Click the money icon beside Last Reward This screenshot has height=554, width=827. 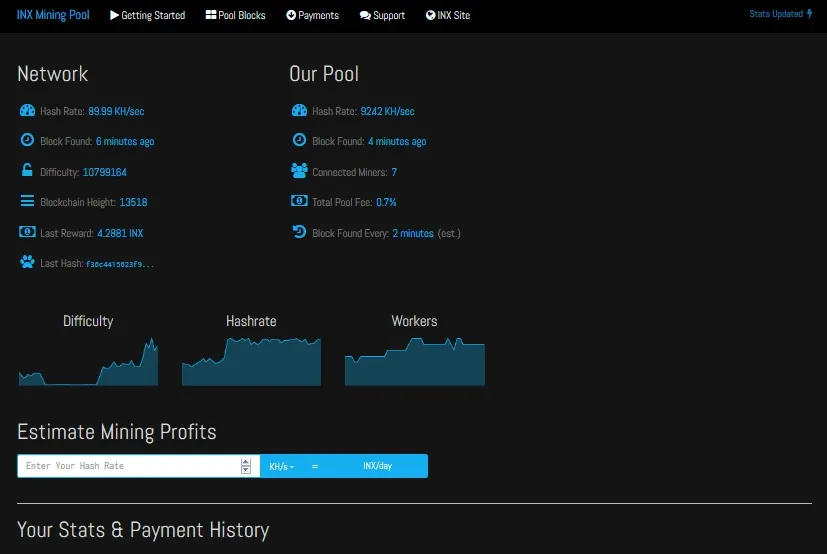point(27,232)
